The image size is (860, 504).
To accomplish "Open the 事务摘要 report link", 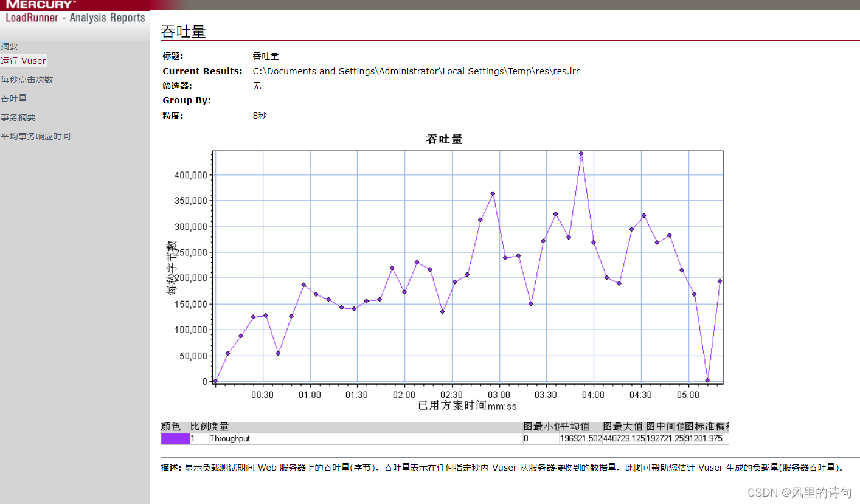I will click(18, 117).
